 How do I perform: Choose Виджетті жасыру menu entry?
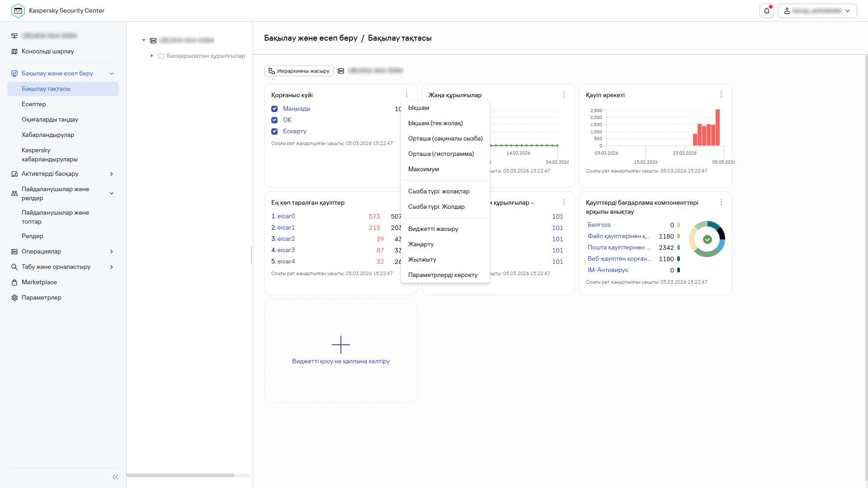[433, 229]
